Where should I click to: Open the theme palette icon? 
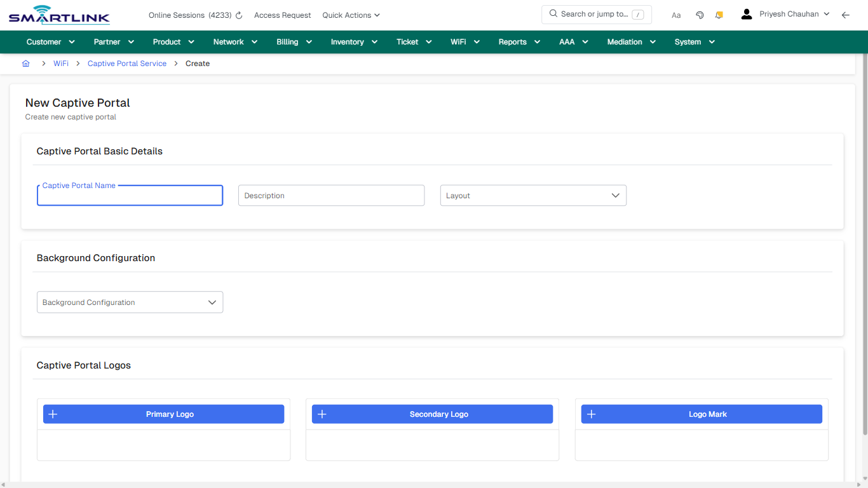pyautogui.click(x=700, y=15)
